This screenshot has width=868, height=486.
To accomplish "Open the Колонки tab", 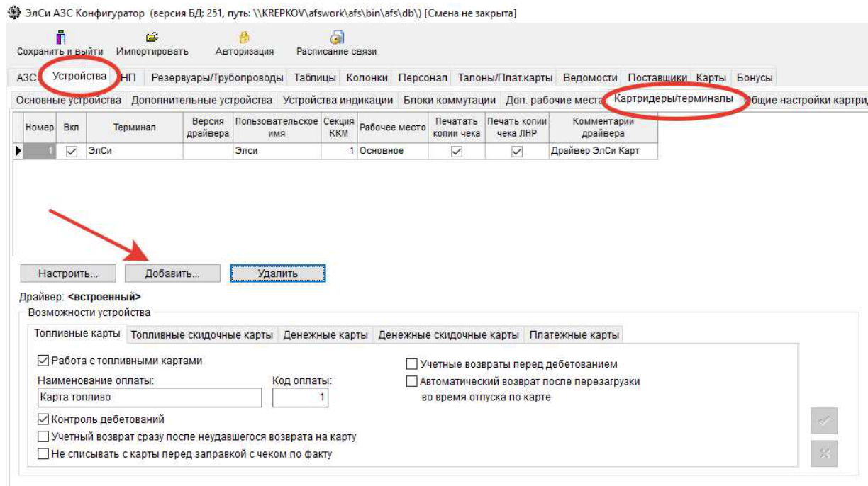I will [367, 77].
